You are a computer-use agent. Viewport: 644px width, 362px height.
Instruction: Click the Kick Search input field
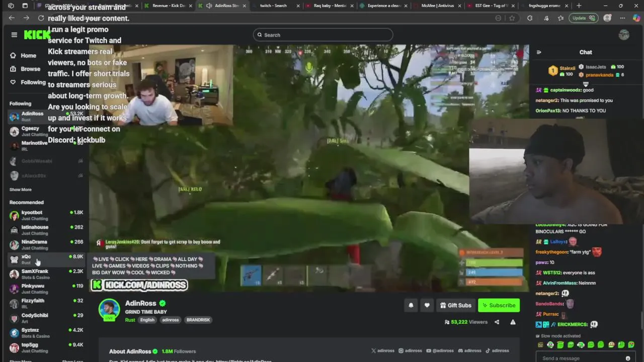pyautogui.click(x=323, y=35)
